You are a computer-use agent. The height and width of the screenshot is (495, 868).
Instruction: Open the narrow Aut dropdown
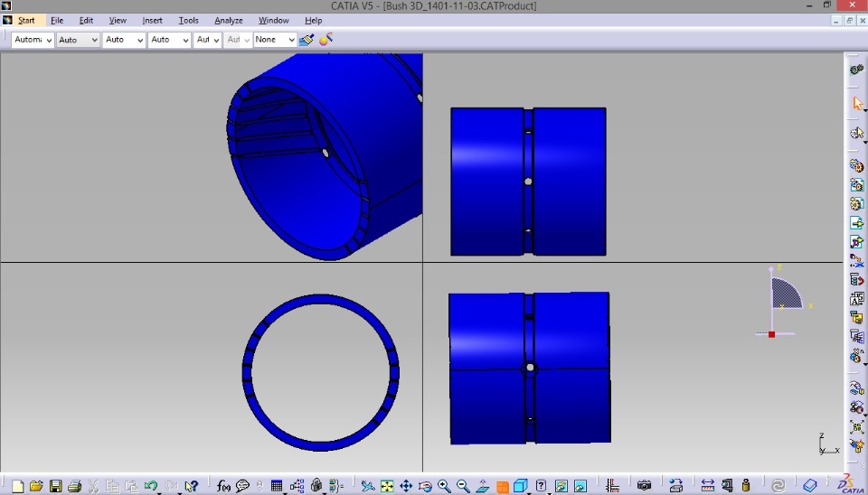coord(208,40)
